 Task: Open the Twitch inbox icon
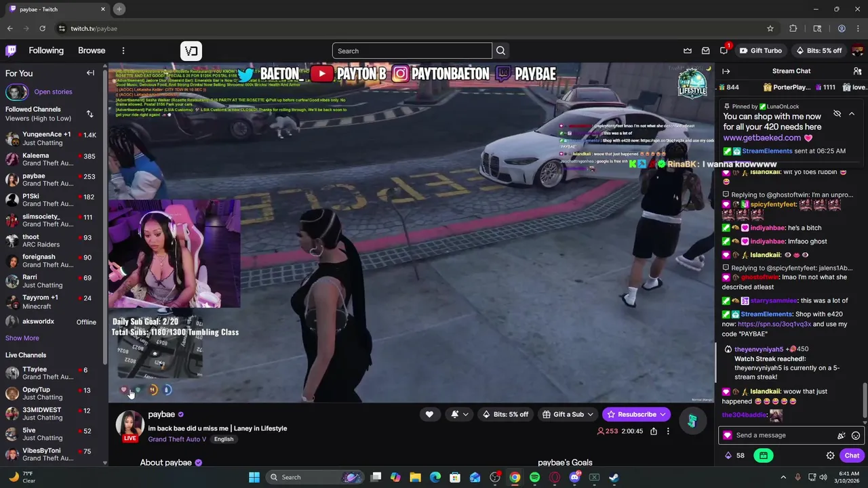coord(706,51)
